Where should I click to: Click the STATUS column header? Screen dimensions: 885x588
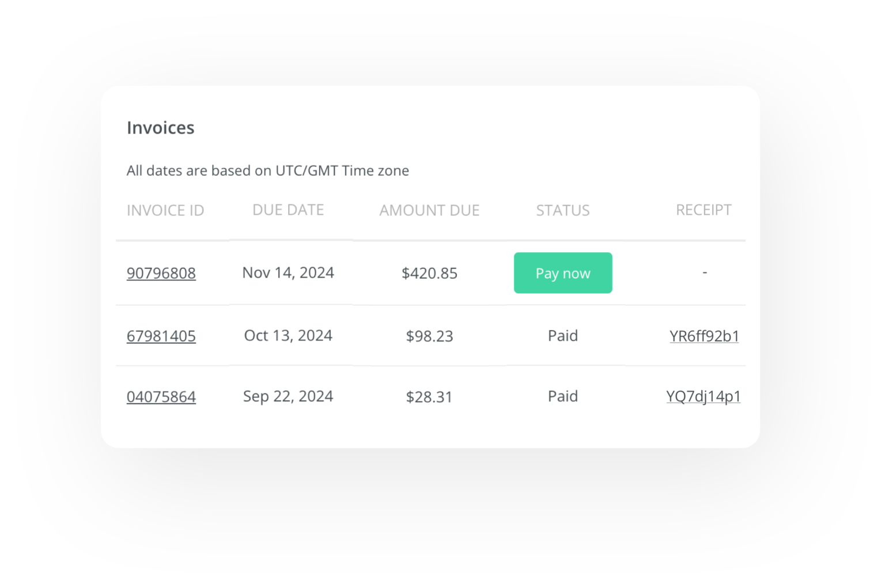pyautogui.click(x=563, y=210)
